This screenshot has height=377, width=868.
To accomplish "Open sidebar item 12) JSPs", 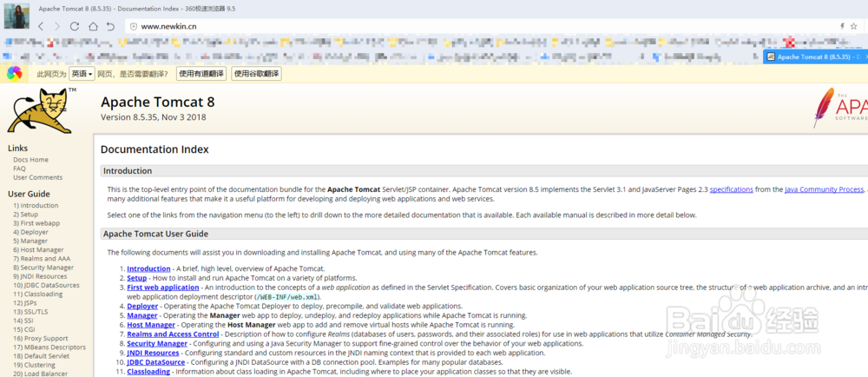I will (x=25, y=303).
